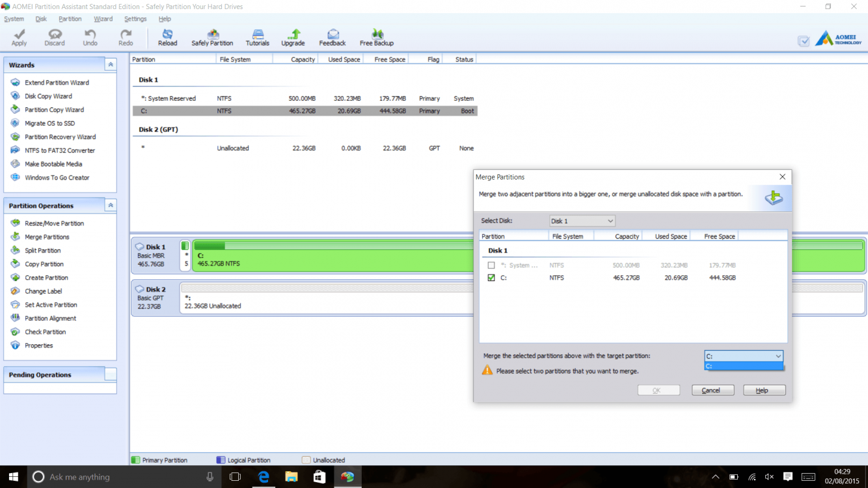The width and height of the screenshot is (868, 488).
Task: Open the Partition Copy Wizard
Action: pyautogui.click(x=47, y=110)
